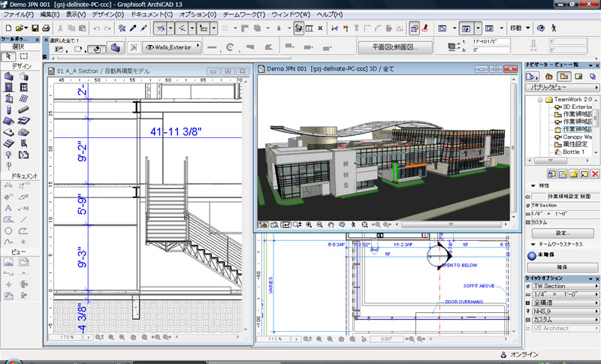Click the pan hand icon in 3D window

point(331,225)
